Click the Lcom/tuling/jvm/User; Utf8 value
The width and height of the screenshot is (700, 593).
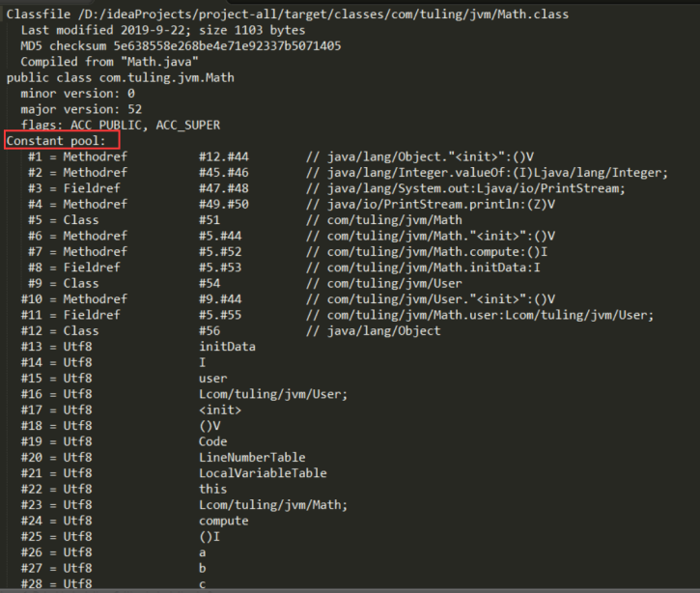coord(273,394)
